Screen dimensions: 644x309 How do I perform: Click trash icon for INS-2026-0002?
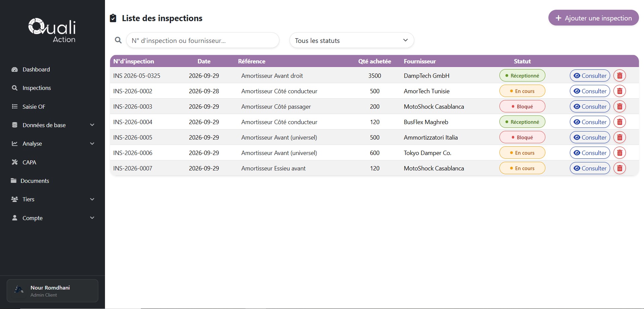pyautogui.click(x=620, y=91)
